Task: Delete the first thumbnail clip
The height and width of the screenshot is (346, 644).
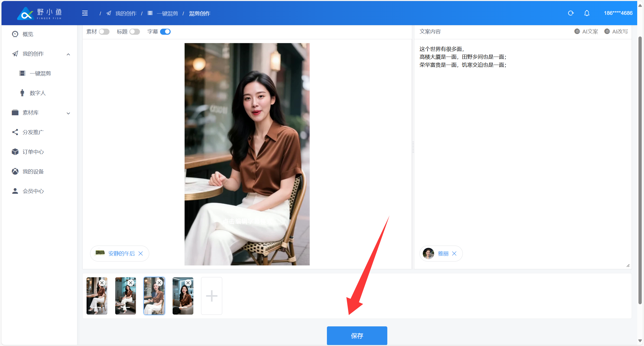Action: coord(102,283)
